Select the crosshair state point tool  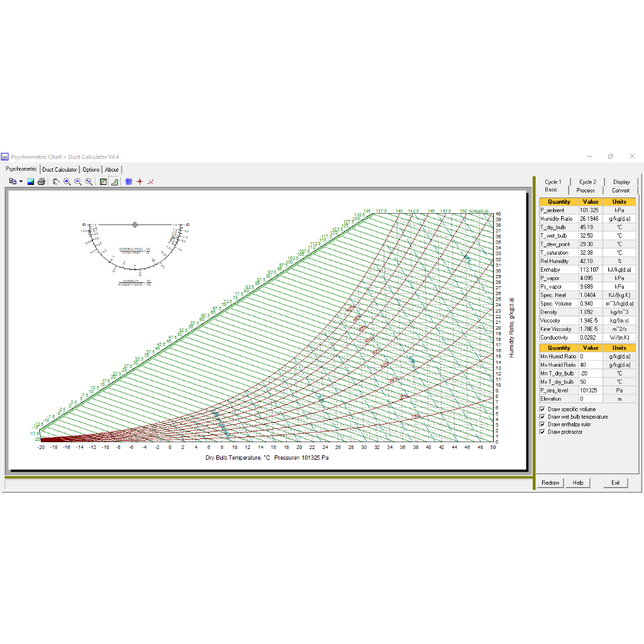[140, 182]
